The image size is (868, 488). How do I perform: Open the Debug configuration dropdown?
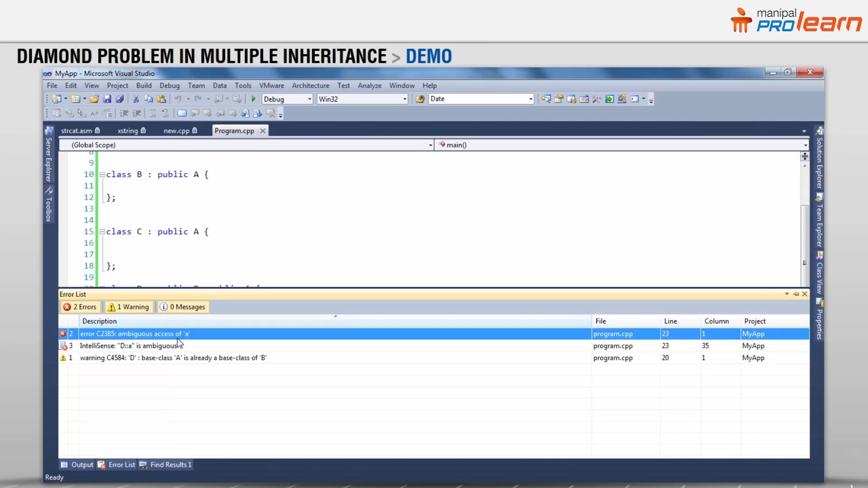coord(308,99)
